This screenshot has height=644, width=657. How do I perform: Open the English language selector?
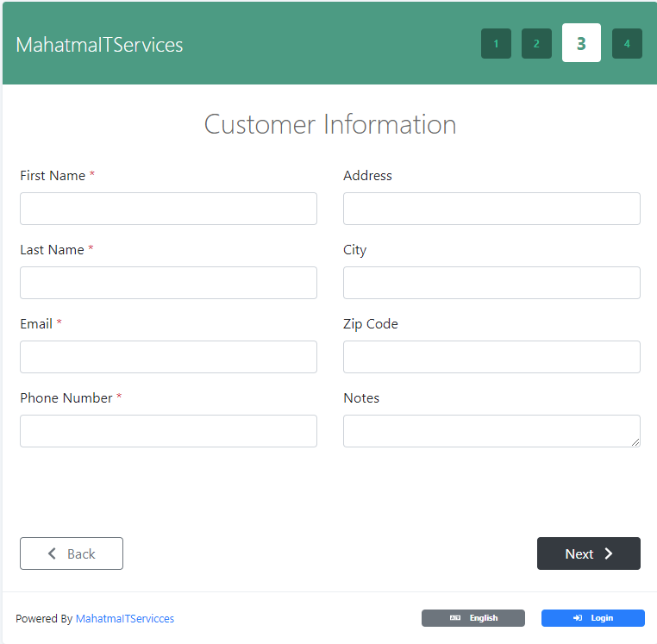(473, 618)
